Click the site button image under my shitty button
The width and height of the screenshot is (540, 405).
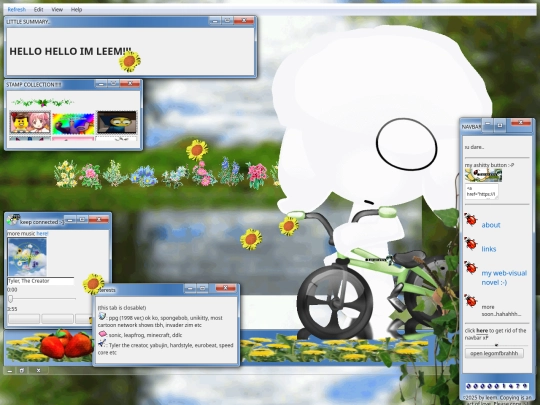[483, 176]
